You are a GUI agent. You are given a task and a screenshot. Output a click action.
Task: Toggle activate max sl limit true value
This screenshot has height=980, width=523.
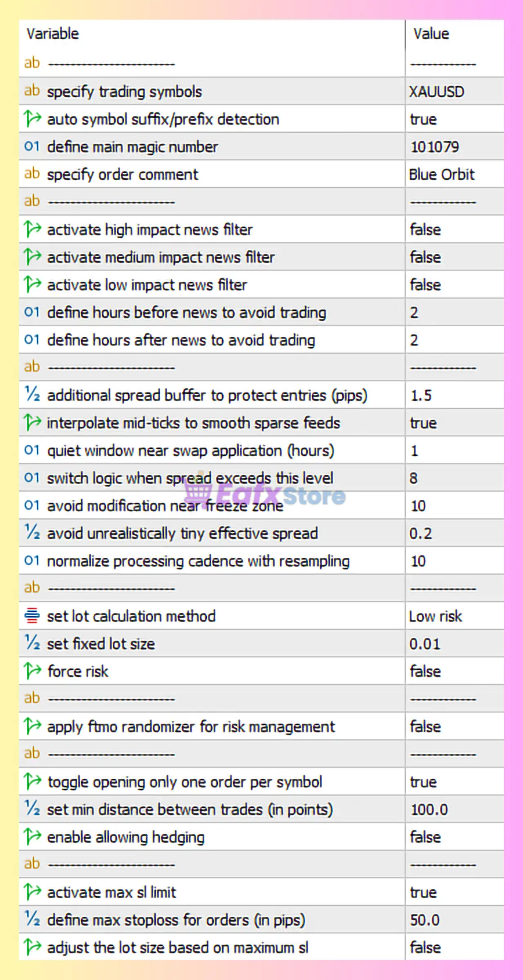point(423,893)
